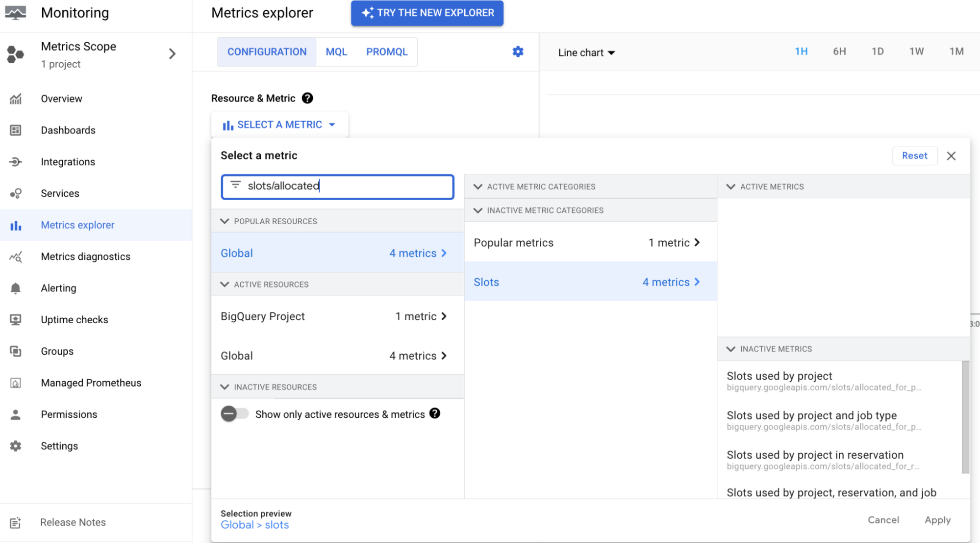Click the Overview icon in left sidebar

point(16,98)
